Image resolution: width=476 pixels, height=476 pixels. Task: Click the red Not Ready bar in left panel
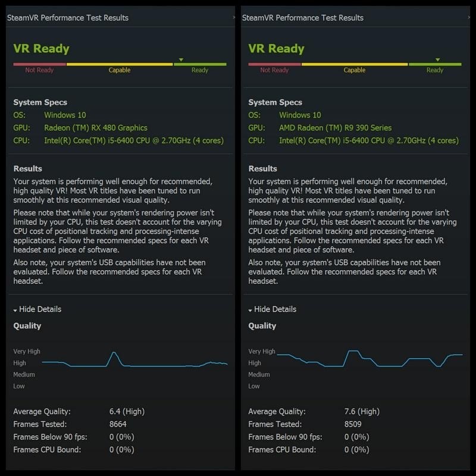click(39, 64)
